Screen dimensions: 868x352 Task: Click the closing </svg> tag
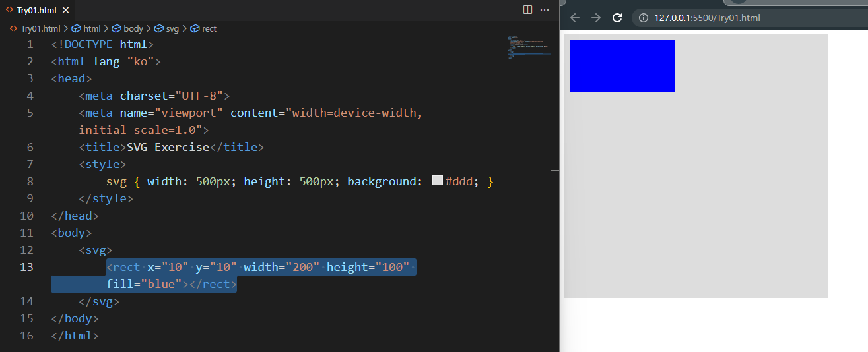[99, 301]
